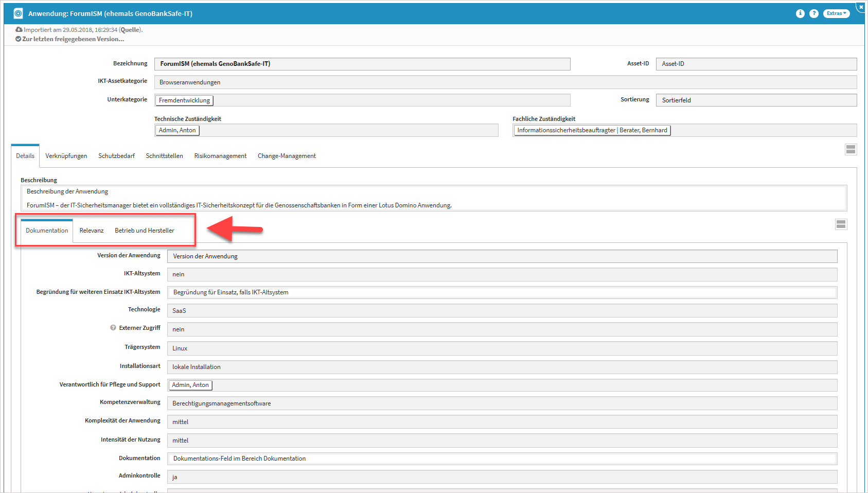Open the Schutzbedarf tab
Viewport: 868px width, 493px height.
click(x=116, y=156)
